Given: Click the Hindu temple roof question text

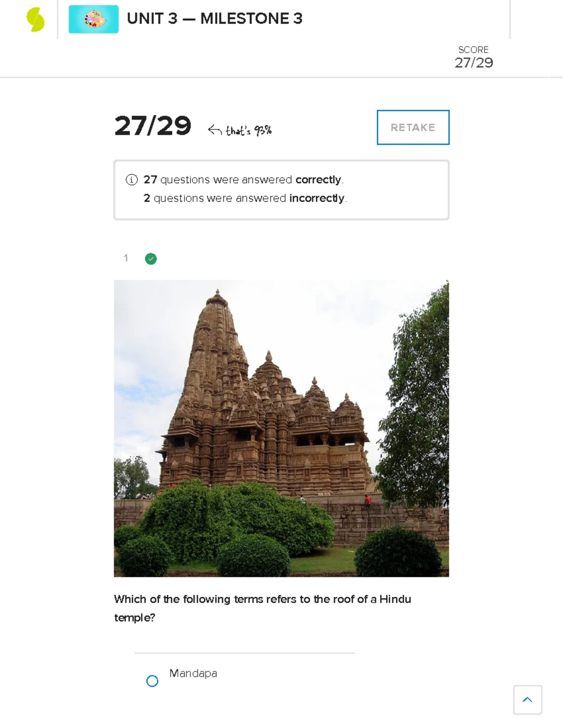Looking at the screenshot, I should (x=262, y=608).
